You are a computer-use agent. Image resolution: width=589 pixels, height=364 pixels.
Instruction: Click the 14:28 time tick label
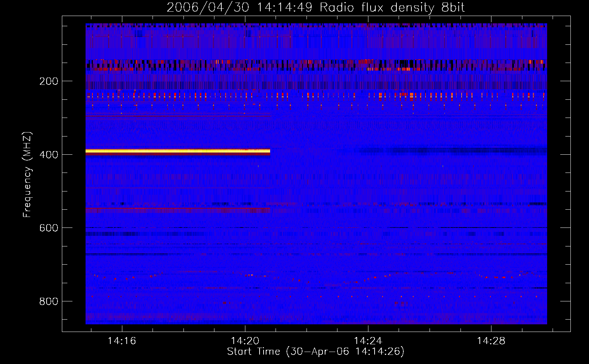(x=491, y=341)
